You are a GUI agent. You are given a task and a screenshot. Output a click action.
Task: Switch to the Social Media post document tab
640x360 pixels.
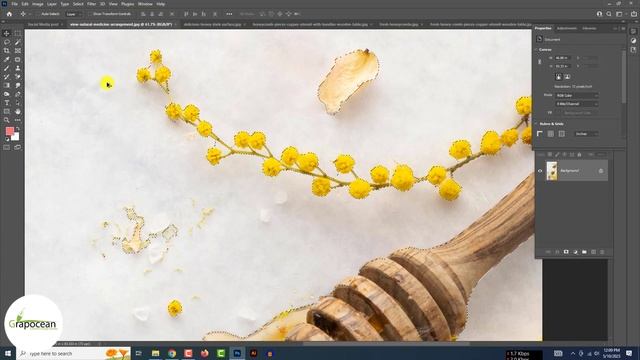coord(43,24)
